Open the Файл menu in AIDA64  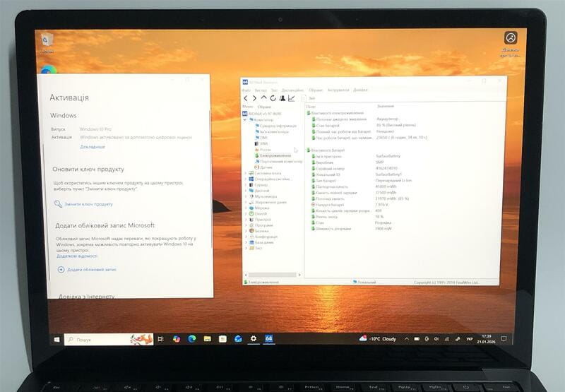point(246,90)
